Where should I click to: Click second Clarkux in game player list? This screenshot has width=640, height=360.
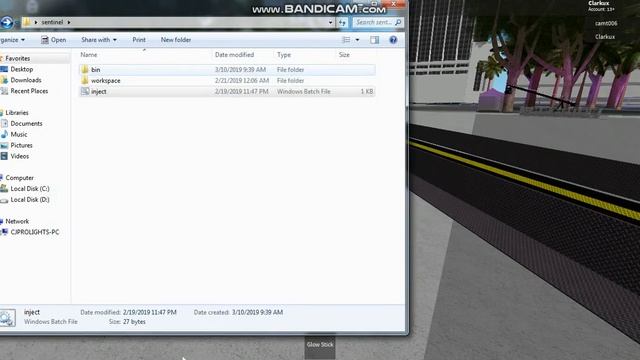click(605, 37)
